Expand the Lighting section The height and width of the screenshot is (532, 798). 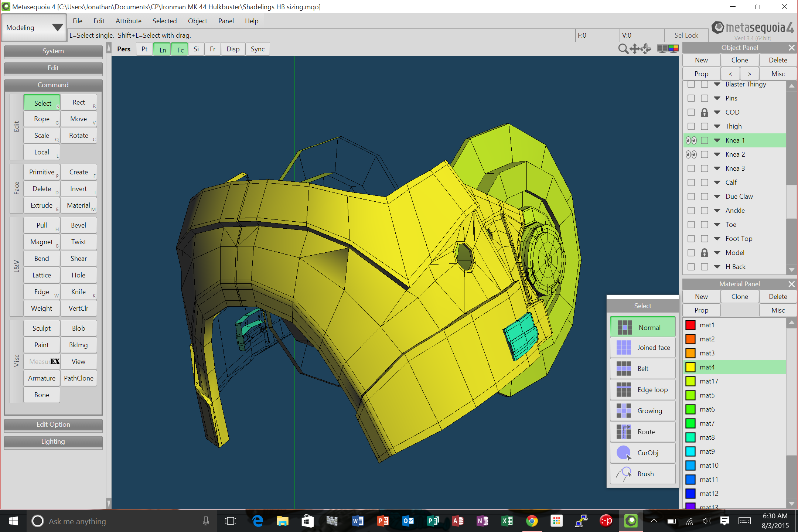tap(53, 441)
